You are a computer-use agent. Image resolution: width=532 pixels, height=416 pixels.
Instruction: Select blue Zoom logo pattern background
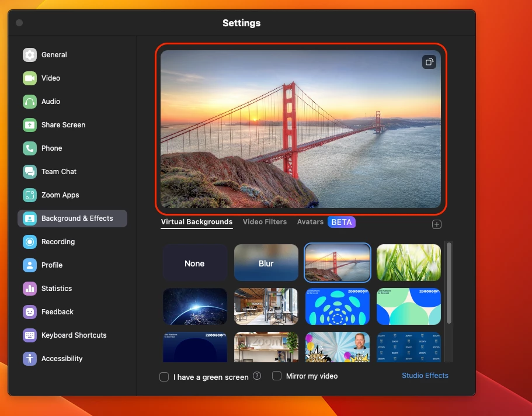pyautogui.click(x=409, y=347)
